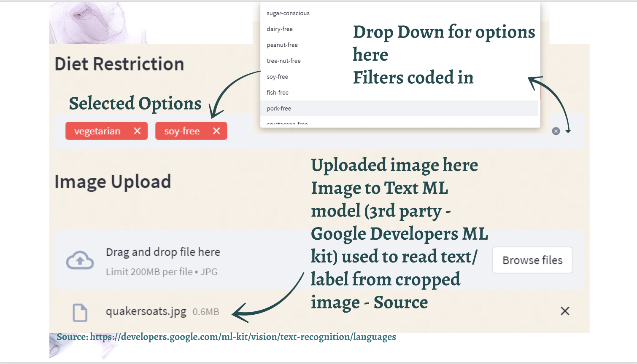637x364 pixels.
Task: Click the soy-free selected tag label
Action: tap(182, 131)
